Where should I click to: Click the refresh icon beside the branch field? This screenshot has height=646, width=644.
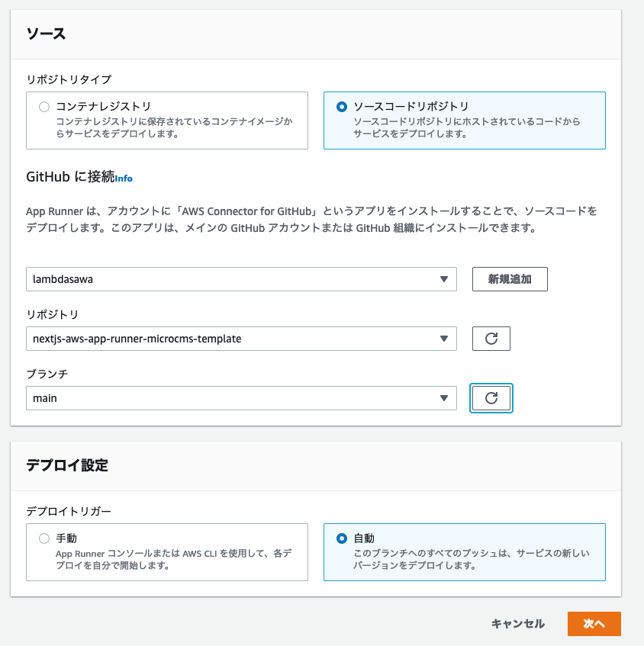(x=491, y=398)
